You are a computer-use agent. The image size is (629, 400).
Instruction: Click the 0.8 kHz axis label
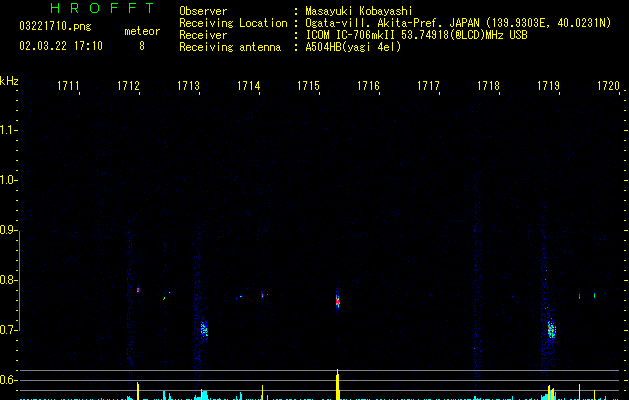pos(8,280)
